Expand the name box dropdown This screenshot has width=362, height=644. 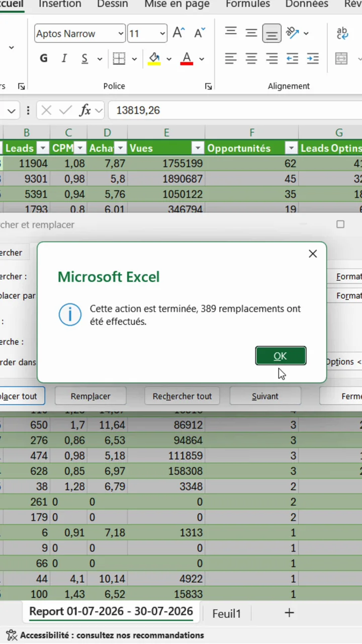[x=11, y=110]
